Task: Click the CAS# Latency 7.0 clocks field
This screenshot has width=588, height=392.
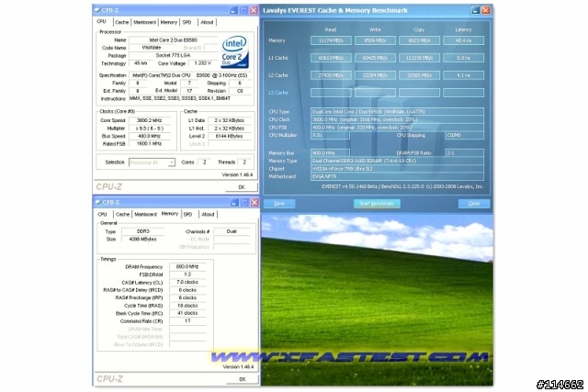Action: tap(187, 282)
